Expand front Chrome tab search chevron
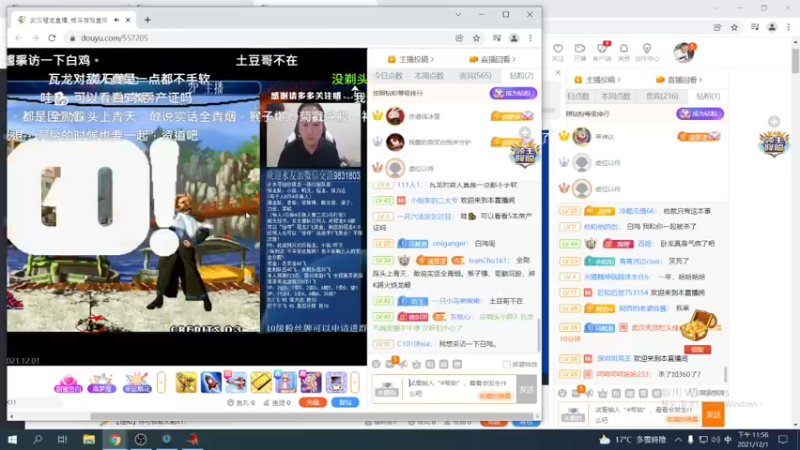Screen dimensions: 800x450 (458, 14)
